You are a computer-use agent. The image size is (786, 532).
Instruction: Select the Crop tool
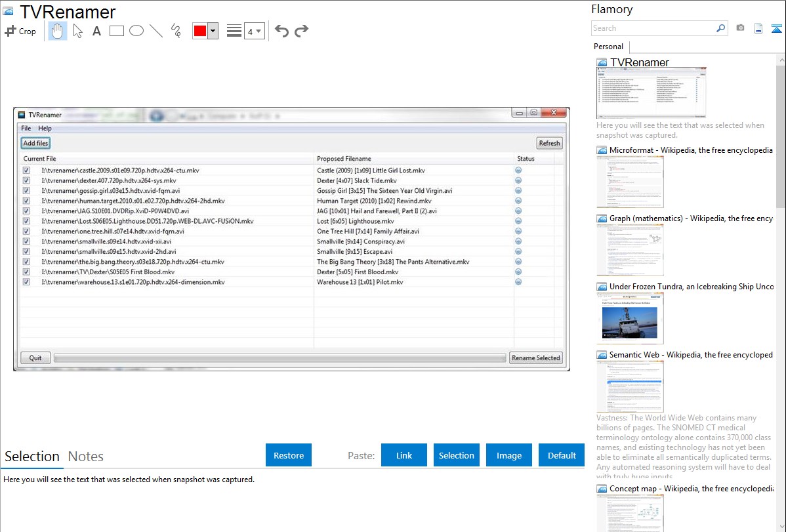20,31
